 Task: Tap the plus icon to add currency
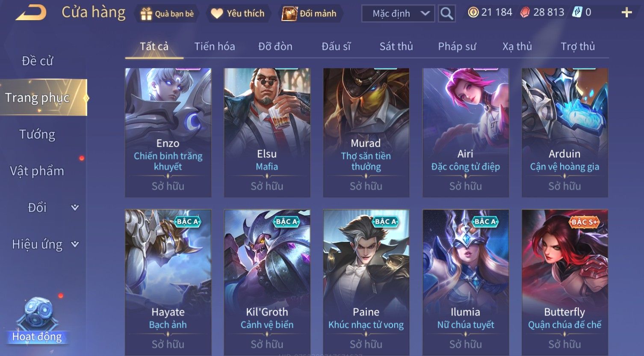tap(626, 13)
